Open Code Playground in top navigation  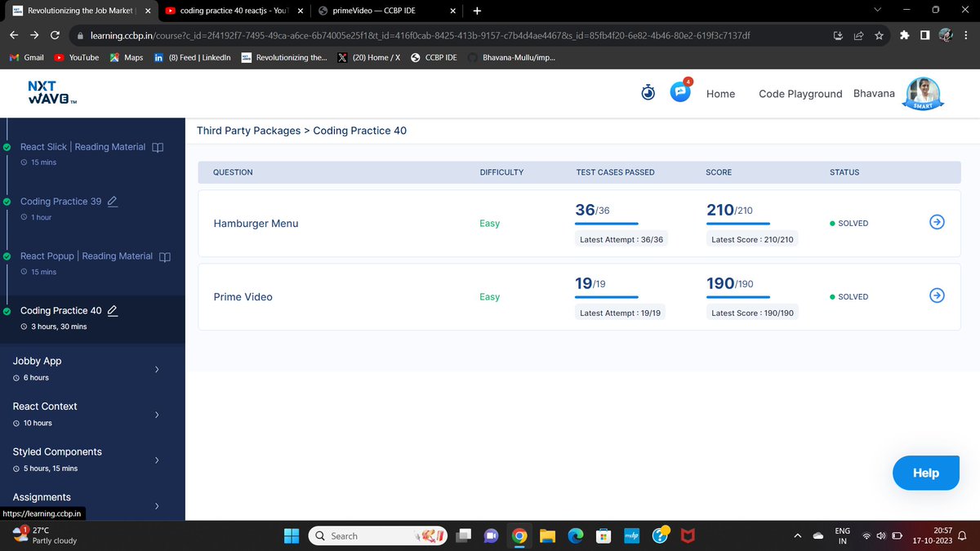pos(800,94)
